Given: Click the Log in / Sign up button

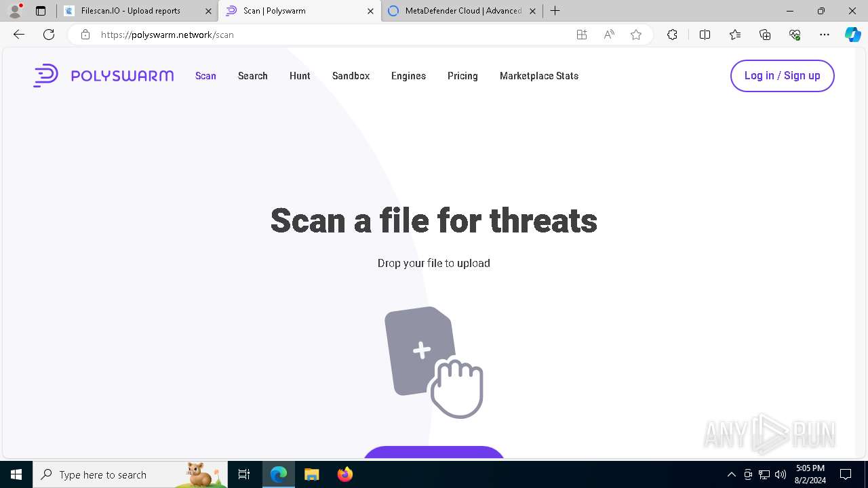Looking at the screenshot, I should tap(783, 76).
